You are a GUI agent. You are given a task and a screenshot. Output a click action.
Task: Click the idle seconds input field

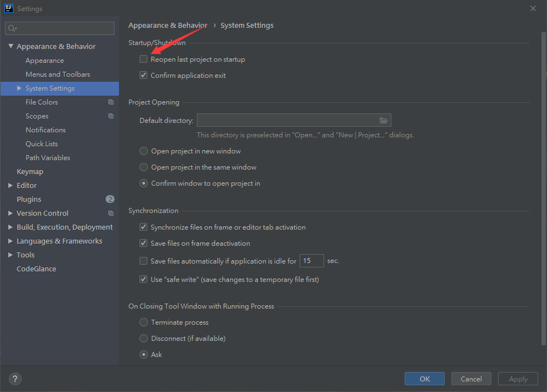[x=311, y=261]
